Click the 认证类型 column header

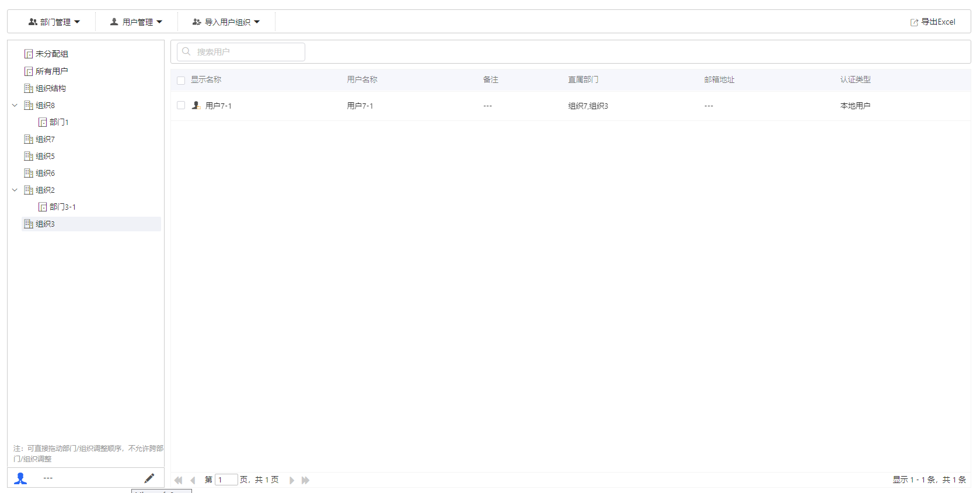point(855,79)
